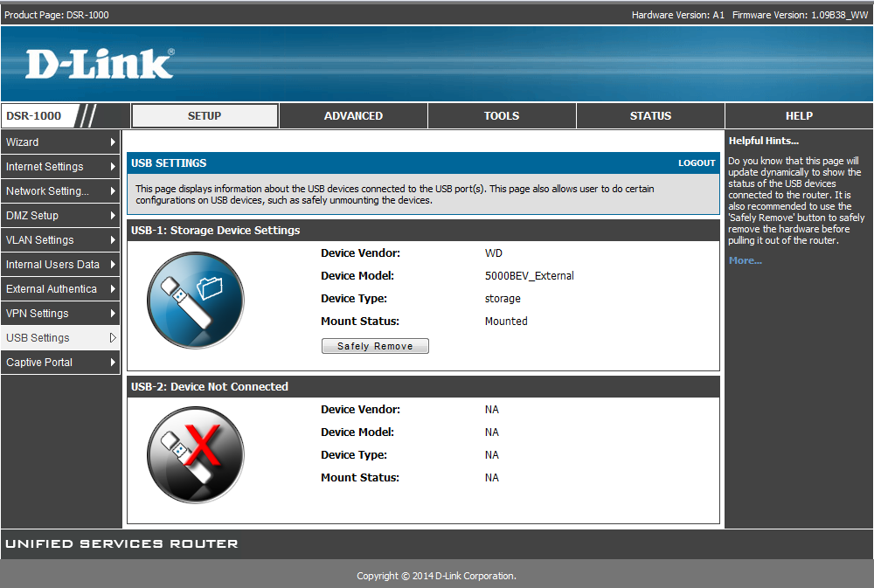Select Internal Users Data menu item
This screenshot has width=874, height=588.
(60, 265)
